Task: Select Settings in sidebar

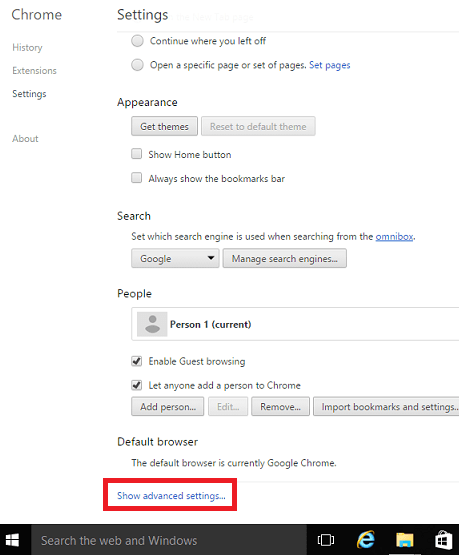Action: click(29, 94)
